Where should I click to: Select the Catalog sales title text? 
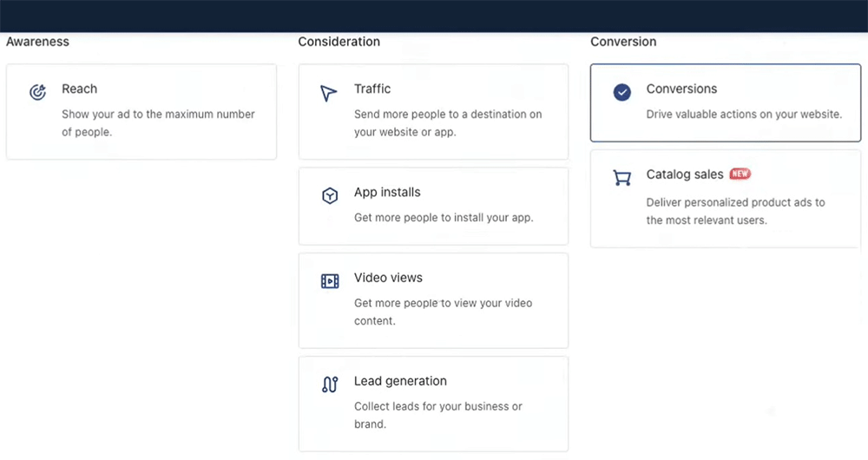click(x=684, y=174)
